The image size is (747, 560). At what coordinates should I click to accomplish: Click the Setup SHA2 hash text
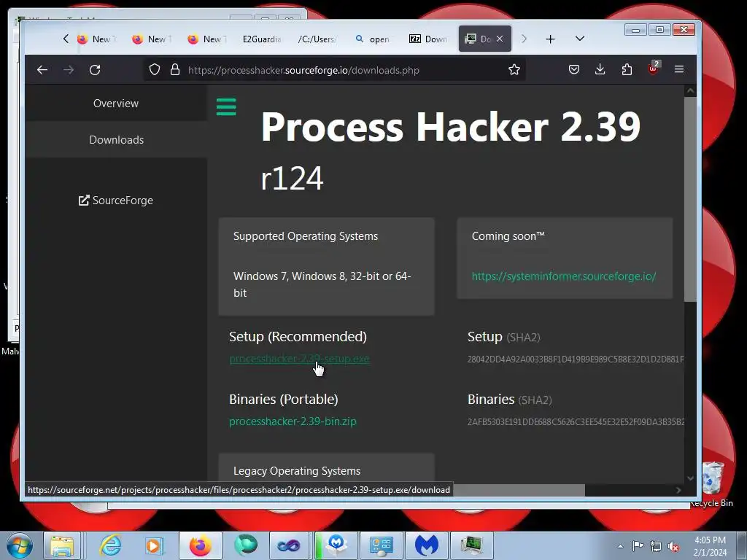click(x=576, y=359)
